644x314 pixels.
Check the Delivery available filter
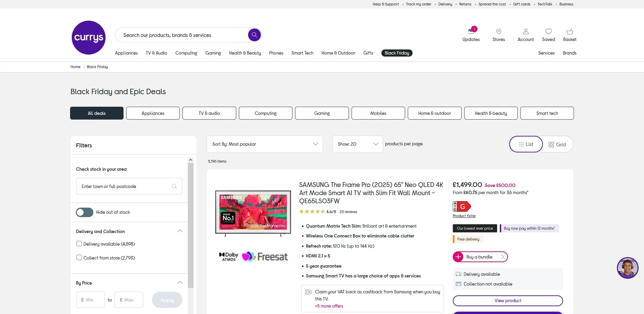[x=79, y=244]
